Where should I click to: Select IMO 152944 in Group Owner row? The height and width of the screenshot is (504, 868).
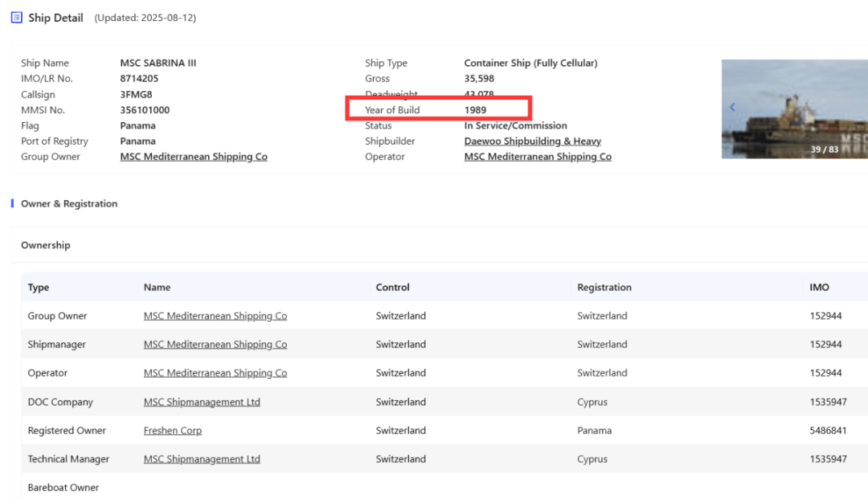[x=825, y=316]
